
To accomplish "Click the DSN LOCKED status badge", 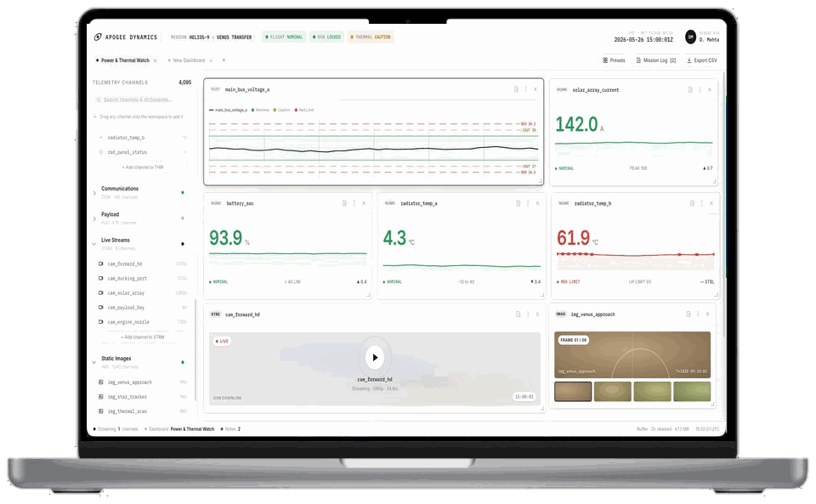I will click(326, 37).
